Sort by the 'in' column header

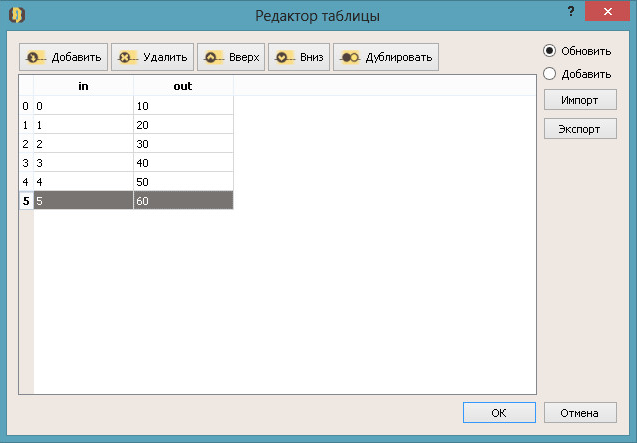(x=83, y=86)
